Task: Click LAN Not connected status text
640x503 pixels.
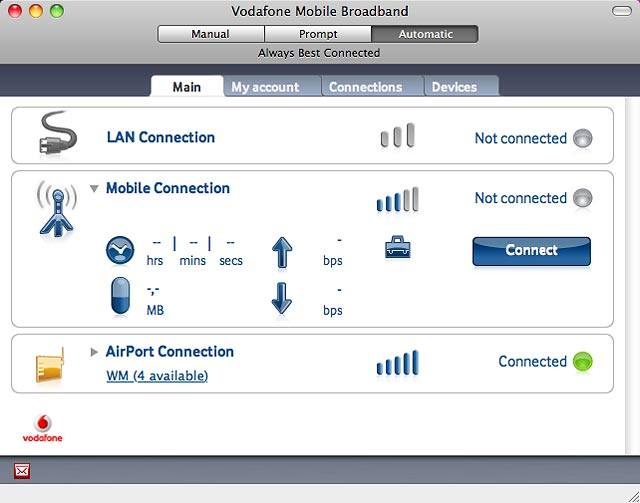Action: (520, 138)
